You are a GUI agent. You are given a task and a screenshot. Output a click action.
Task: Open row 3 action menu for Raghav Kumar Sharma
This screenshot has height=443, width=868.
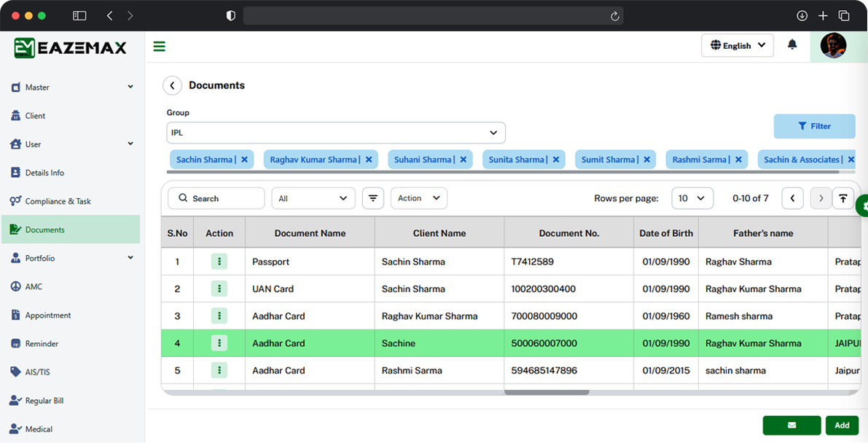point(219,315)
